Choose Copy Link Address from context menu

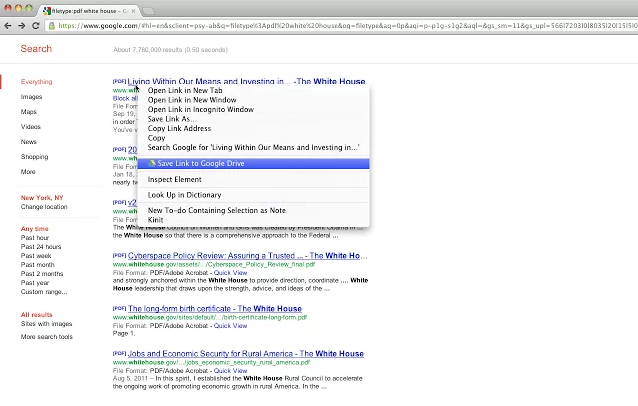click(x=179, y=129)
